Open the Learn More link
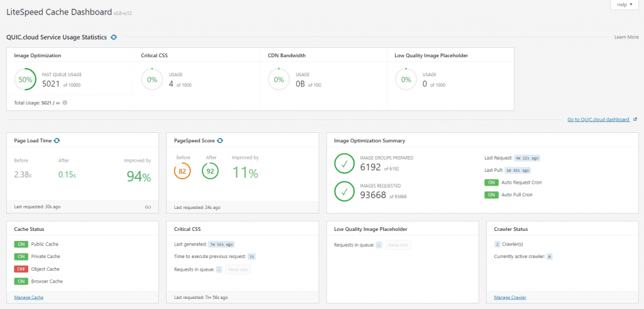 (x=626, y=37)
